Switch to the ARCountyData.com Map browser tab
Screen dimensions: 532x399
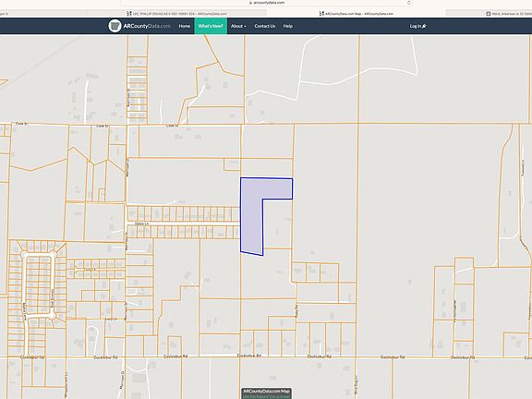(x=357, y=14)
